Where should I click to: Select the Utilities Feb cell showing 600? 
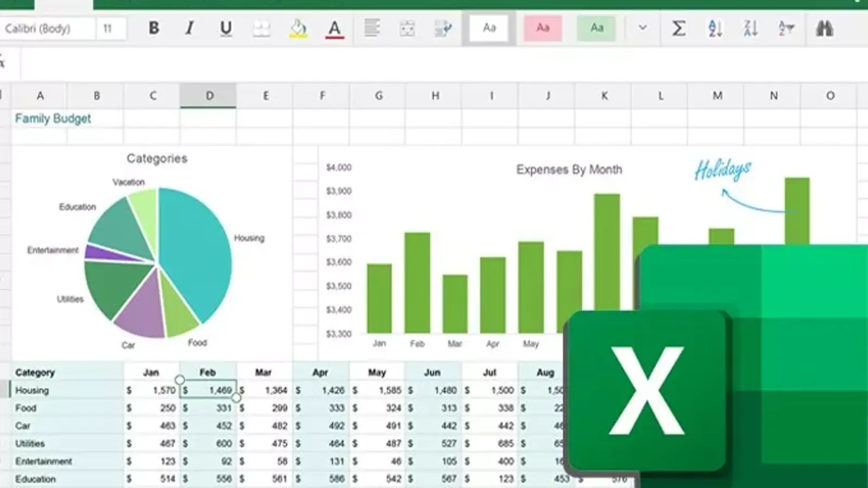[x=209, y=444]
